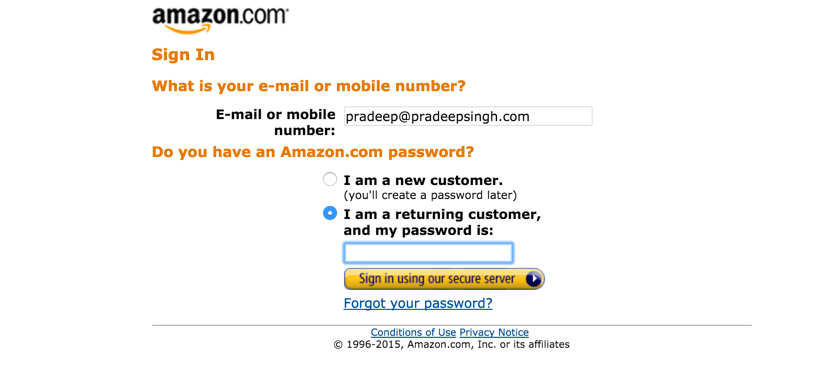Click the 'and my password is:' label
The height and width of the screenshot is (386, 814).
point(418,230)
